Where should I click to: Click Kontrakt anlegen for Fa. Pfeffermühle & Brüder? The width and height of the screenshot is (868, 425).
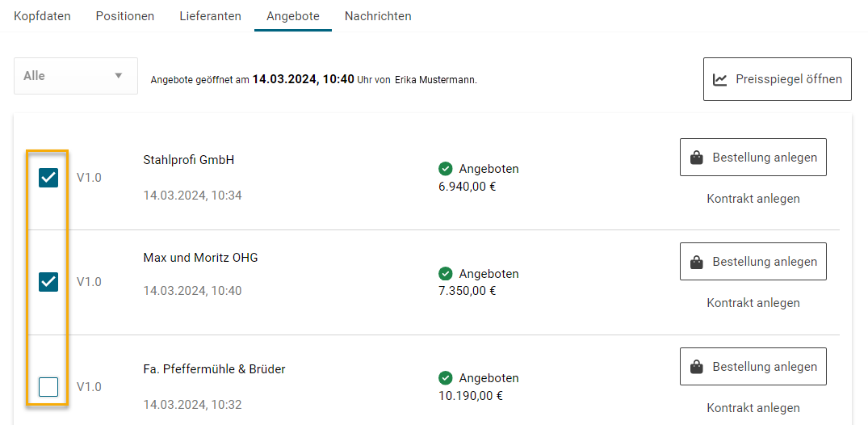point(753,408)
